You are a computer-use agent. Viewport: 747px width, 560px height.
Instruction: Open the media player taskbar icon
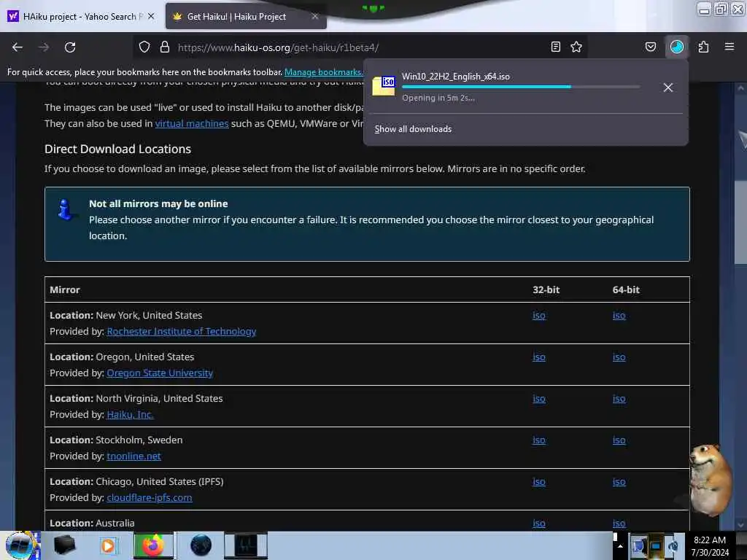(x=108, y=545)
